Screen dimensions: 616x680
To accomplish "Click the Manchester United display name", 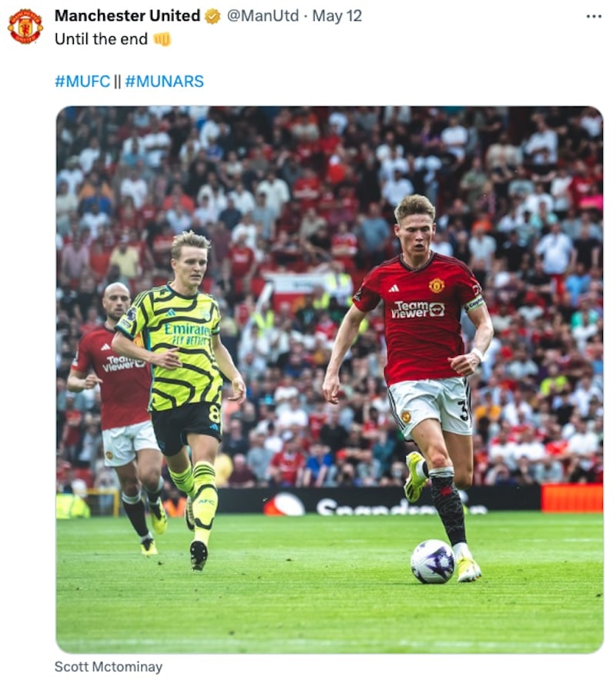I will point(127,16).
